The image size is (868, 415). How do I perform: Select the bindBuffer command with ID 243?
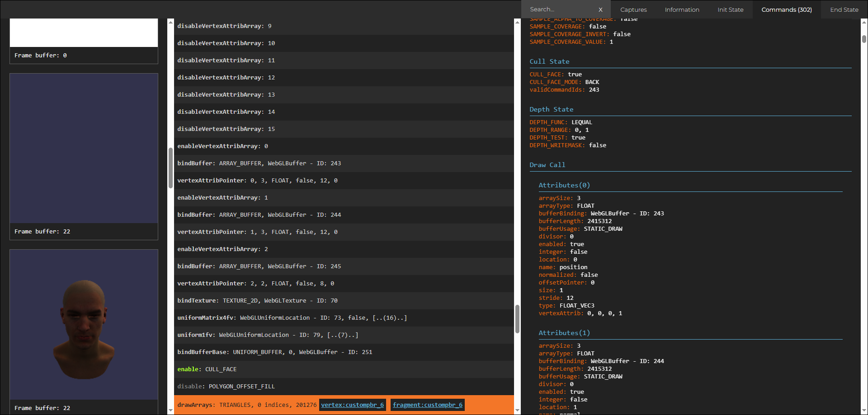click(344, 163)
